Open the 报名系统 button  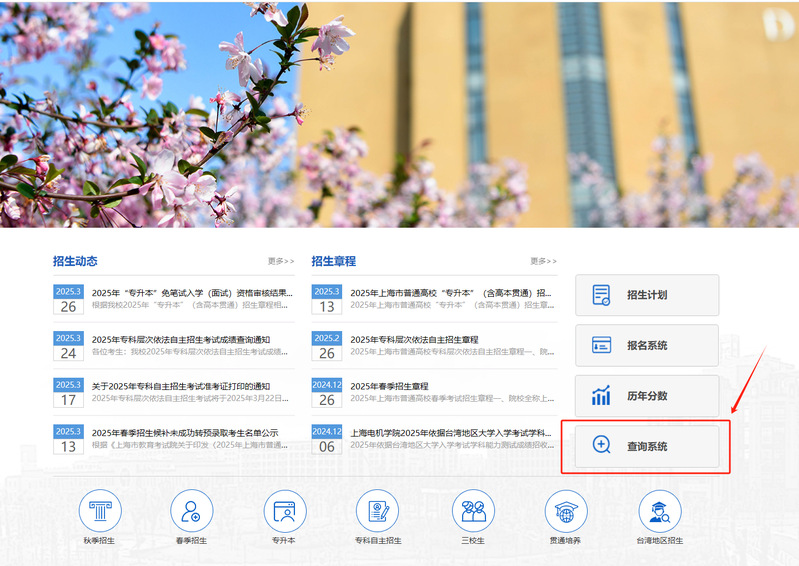pos(647,345)
